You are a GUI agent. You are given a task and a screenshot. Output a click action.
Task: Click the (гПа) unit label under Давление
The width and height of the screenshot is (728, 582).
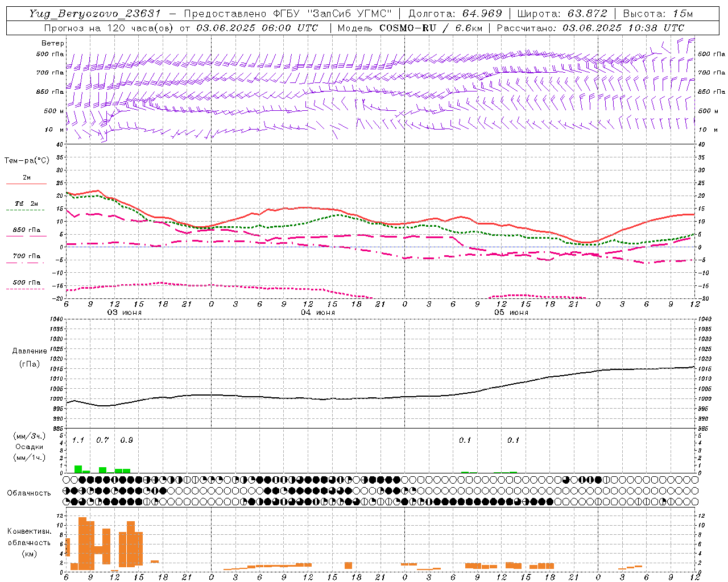pyautogui.click(x=30, y=364)
